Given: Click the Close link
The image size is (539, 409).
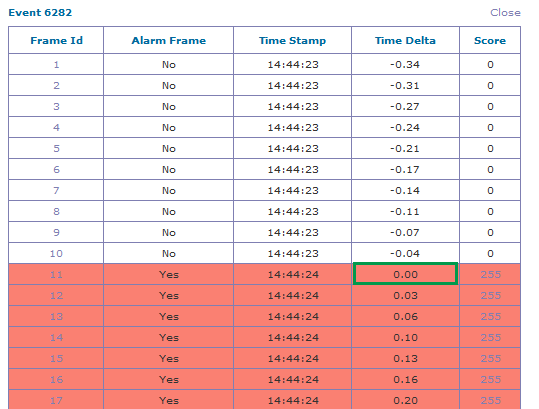Looking at the screenshot, I should (505, 13).
